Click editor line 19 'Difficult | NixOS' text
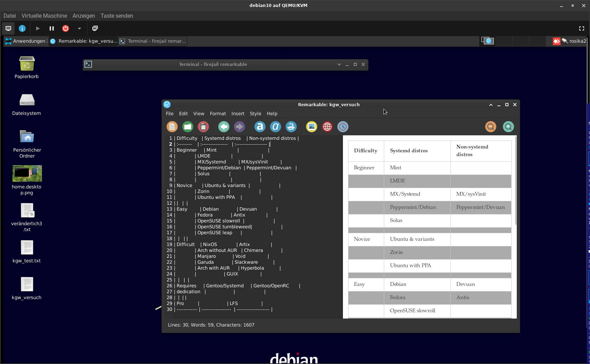 [x=197, y=244]
